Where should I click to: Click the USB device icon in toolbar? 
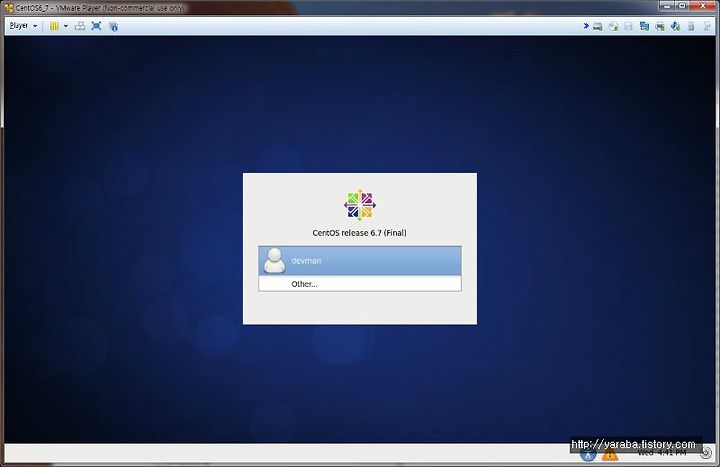tap(691, 27)
